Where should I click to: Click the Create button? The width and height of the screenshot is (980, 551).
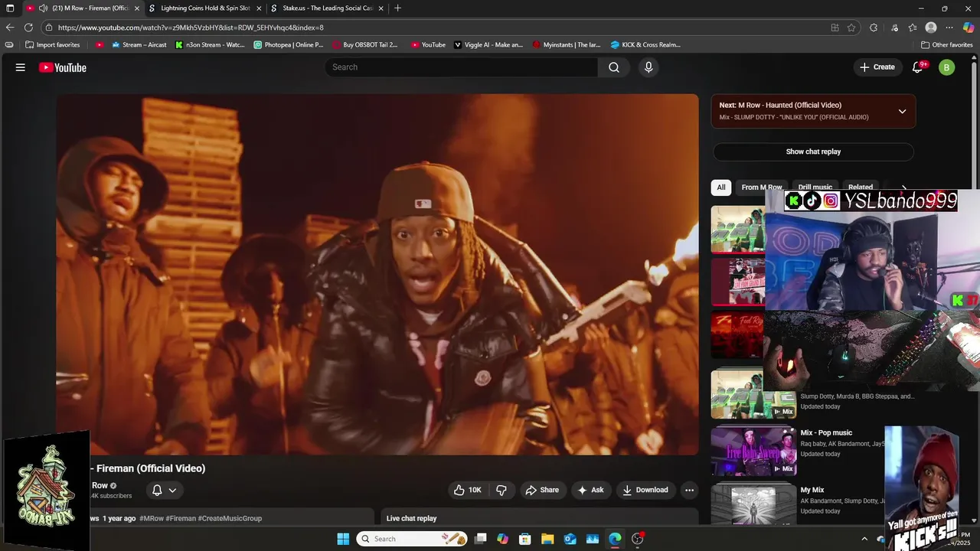pyautogui.click(x=877, y=67)
